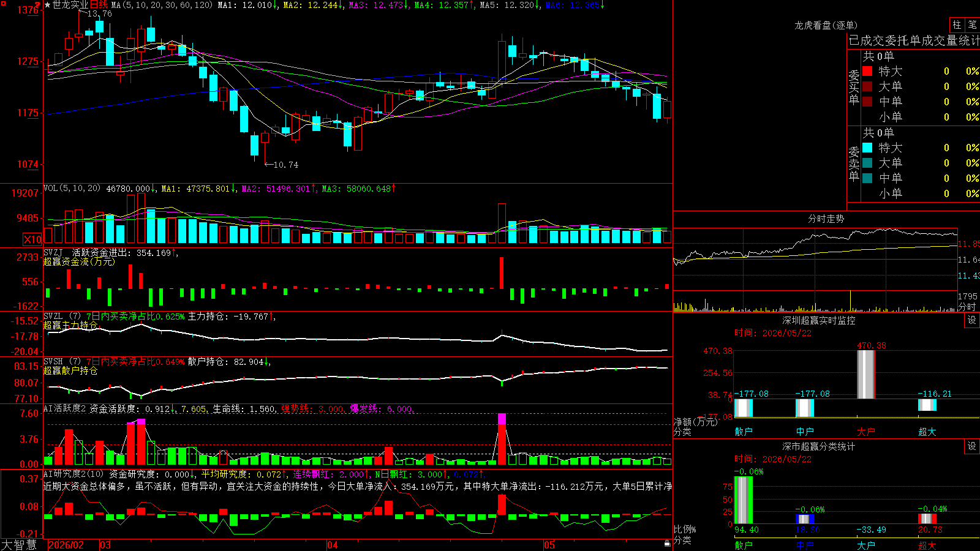The height and width of the screenshot is (551, 980).
Task: Click the 日线 period label
Action: (99, 5)
